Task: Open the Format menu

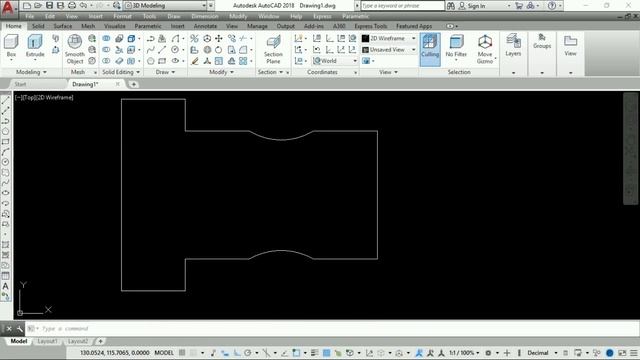Action: (x=122, y=16)
